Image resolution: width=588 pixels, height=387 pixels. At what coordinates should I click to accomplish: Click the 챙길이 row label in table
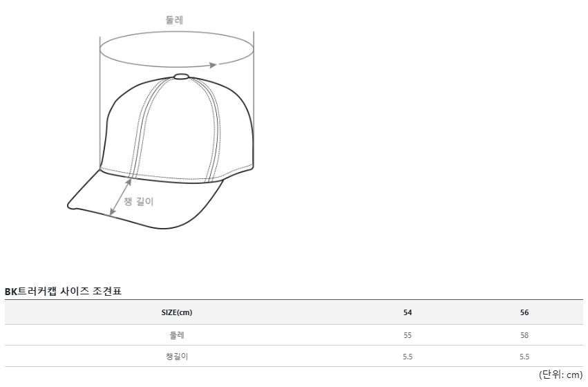pos(177,357)
